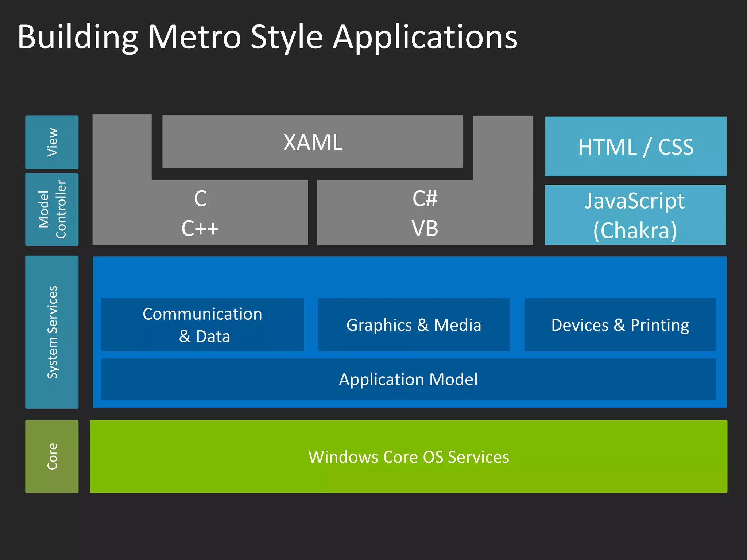
Task: Select the C and C++ block
Action: pyautogui.click(x=200, y=213)
